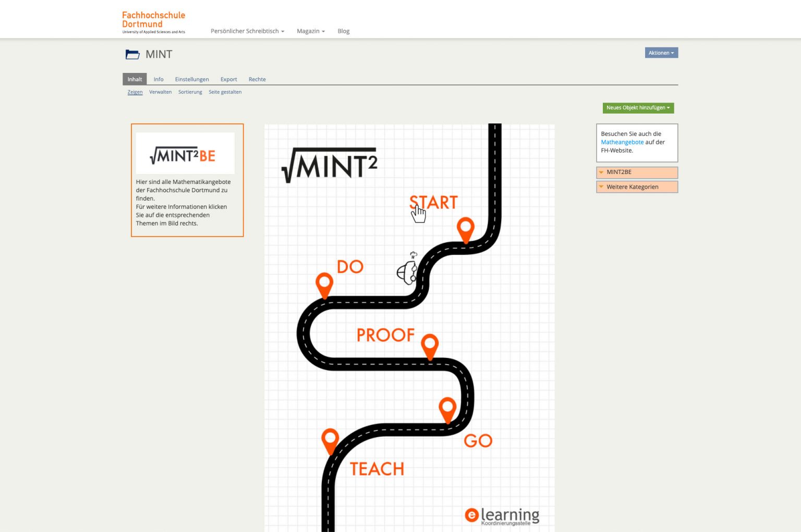Viewport: 801px width, 532px height.
Task: Select the TEACH location marker
Action: pyautogui.click(x=331, y=442)
